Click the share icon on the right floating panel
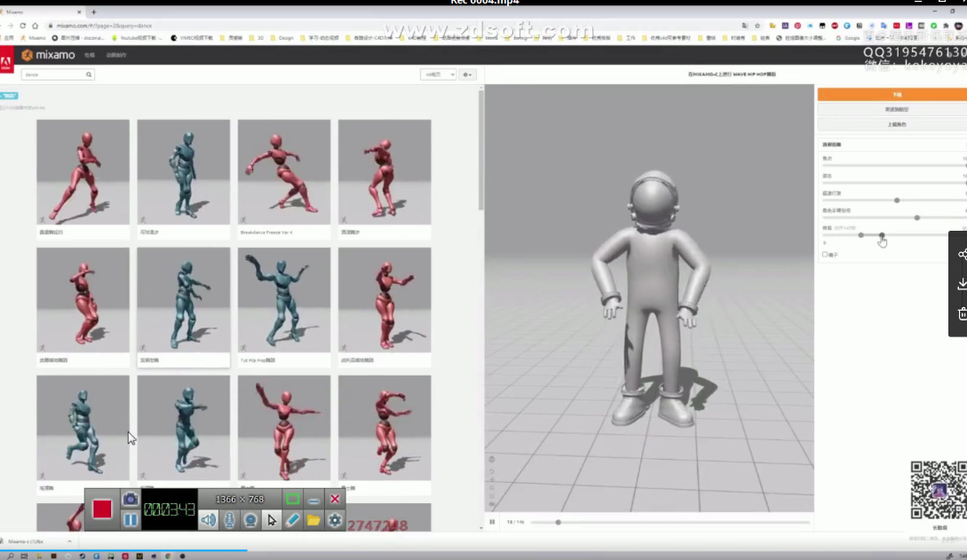Image resolution: width=967 pixels, height=560 pixels. [962, 255]
